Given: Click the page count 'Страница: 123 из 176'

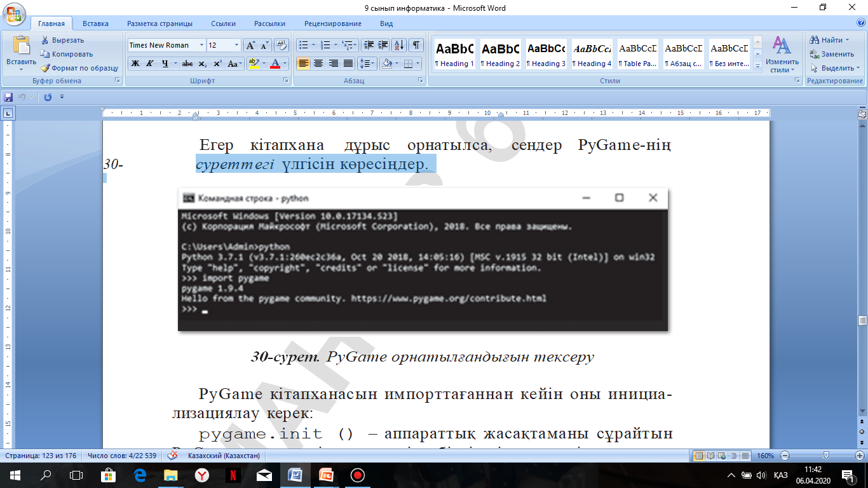Looking at the screenshot, I should point(40,456).
